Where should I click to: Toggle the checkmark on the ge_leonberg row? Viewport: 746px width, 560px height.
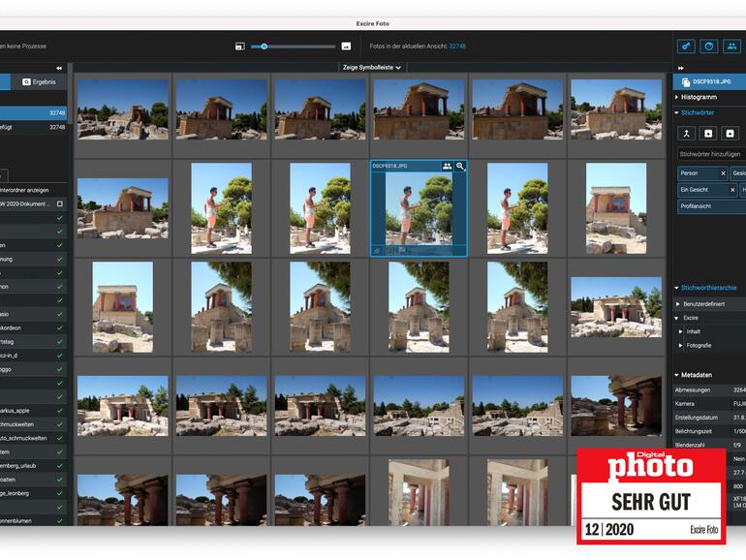[59, 493]
